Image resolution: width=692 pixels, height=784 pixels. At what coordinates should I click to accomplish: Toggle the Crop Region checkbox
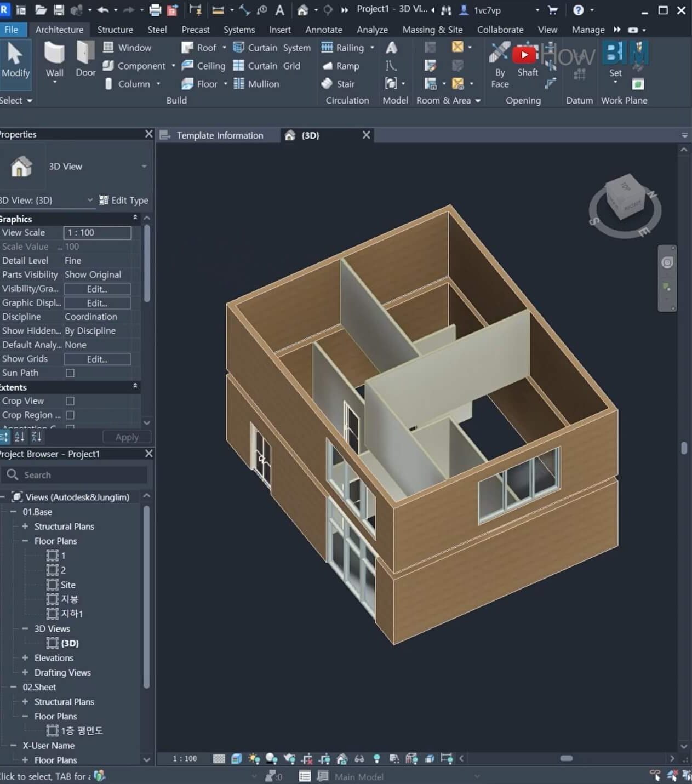pos(70,415)
